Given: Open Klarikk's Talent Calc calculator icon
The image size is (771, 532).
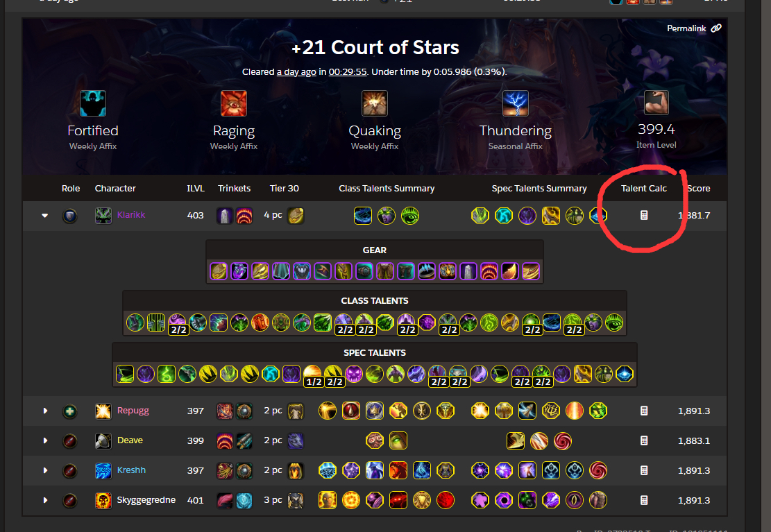Looking at the screenshot, I should 643,215.
